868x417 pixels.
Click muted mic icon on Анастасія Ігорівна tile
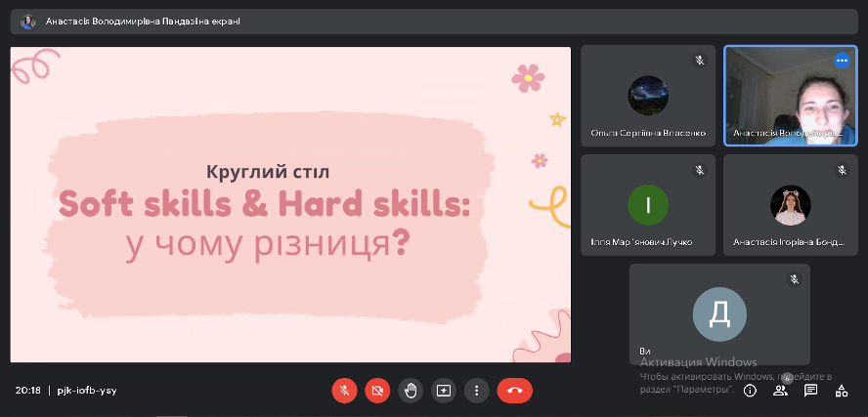click(842, 170)
